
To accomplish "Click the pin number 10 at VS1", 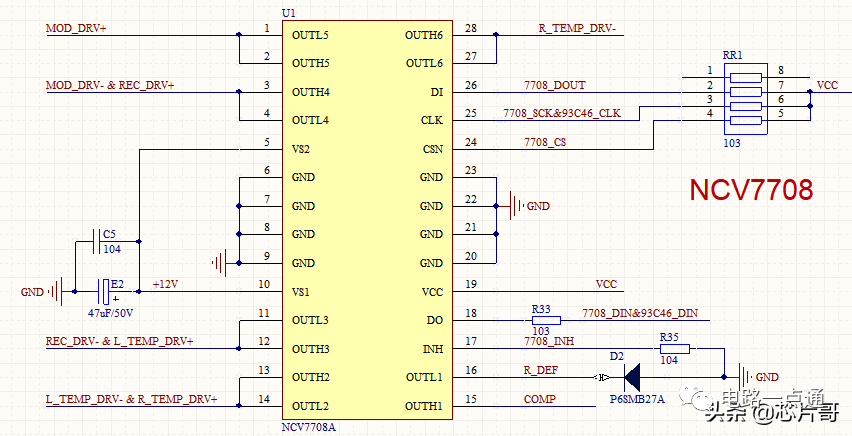I will pyautogui.click(x=264, y=284).
